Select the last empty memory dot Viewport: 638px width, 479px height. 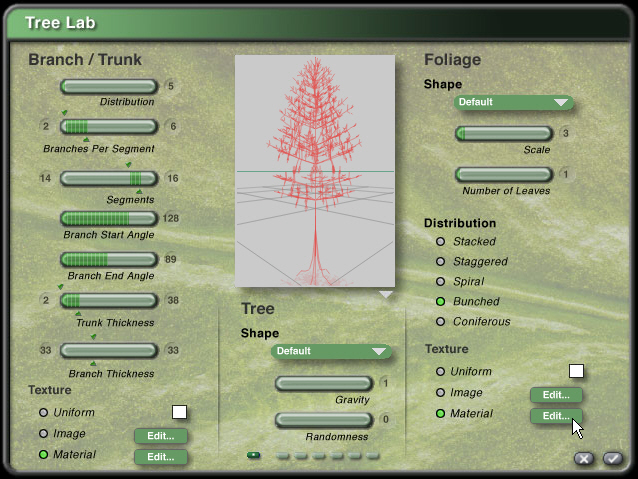[372, 455]
